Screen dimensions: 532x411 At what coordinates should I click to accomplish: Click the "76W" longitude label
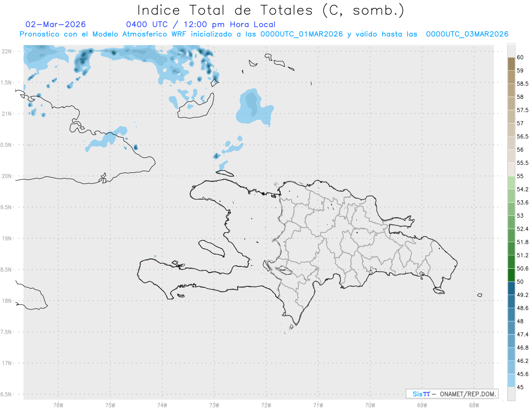click(x=58, y=405)
